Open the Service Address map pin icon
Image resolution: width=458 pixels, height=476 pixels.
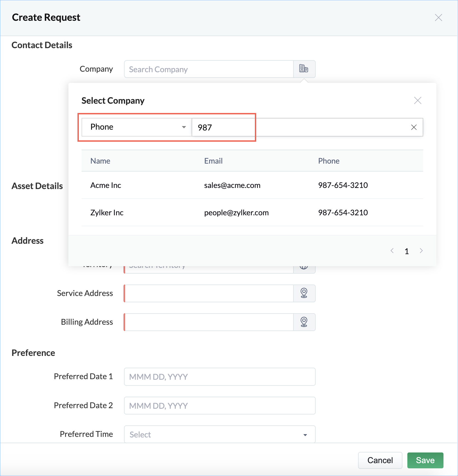coord(304,293)
